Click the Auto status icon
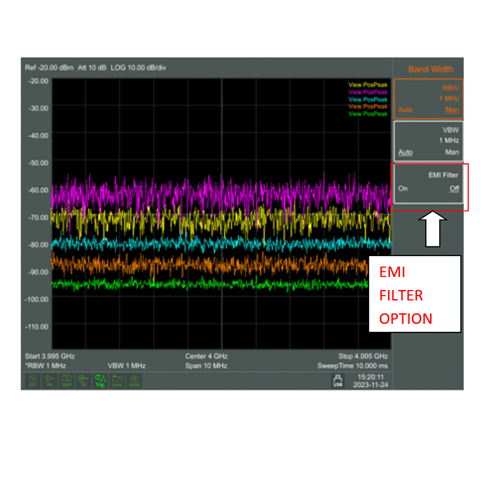 (x=134, y=380)
